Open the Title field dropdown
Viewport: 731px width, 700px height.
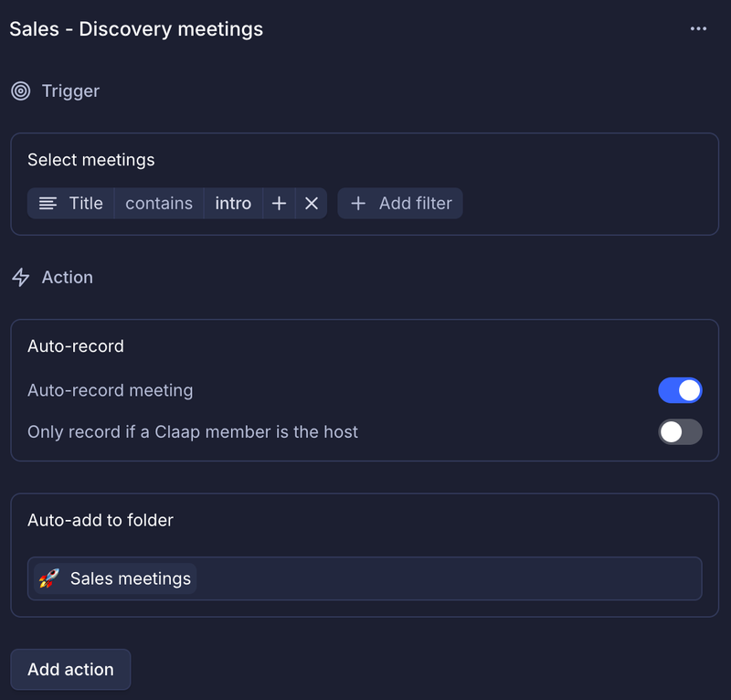tap(71, 204)
